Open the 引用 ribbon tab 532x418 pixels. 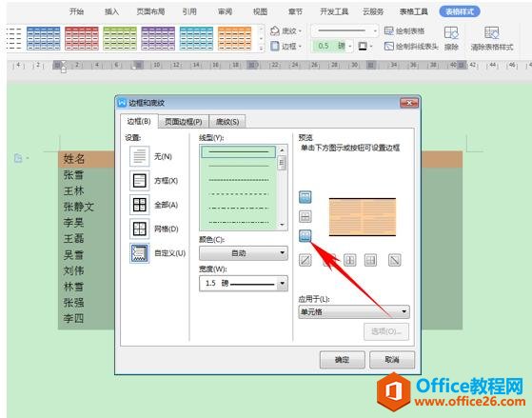point(189,11)
